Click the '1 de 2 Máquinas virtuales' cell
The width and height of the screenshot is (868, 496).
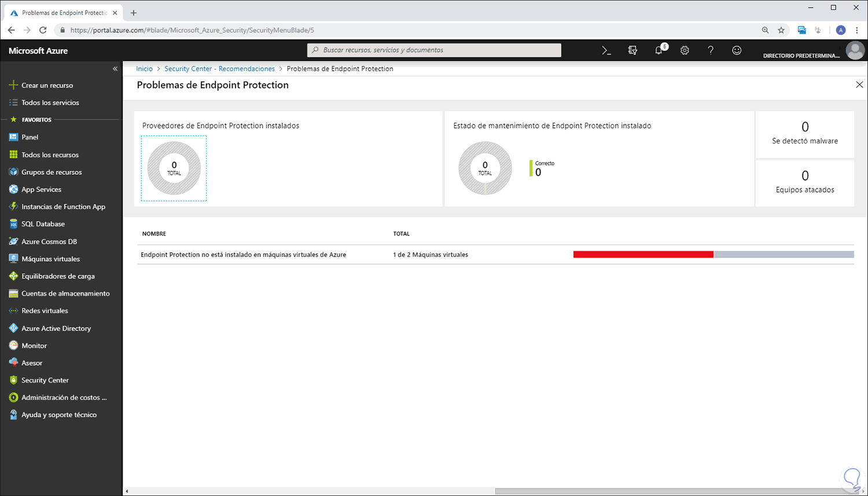pos(431,255)
